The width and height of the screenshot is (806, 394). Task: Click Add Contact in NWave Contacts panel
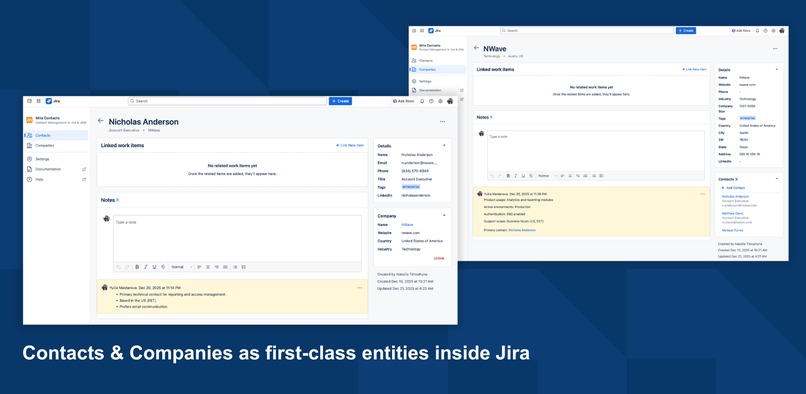click(734, 188)
